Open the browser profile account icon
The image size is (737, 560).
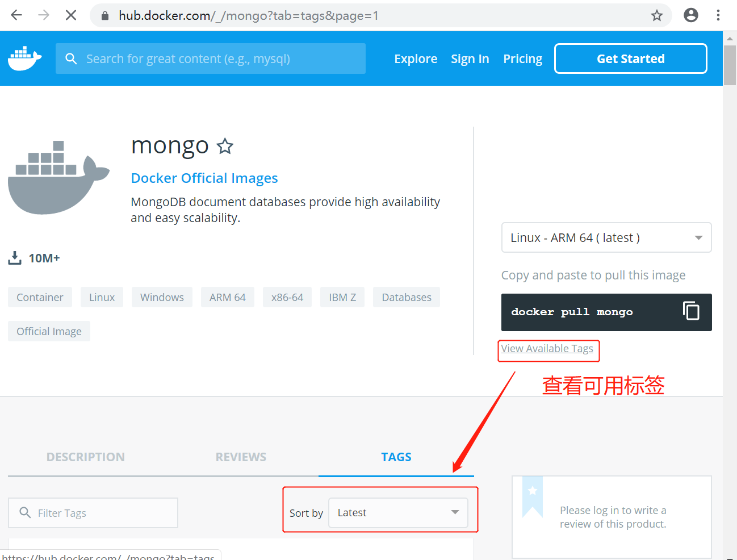(x=690, y=15)
